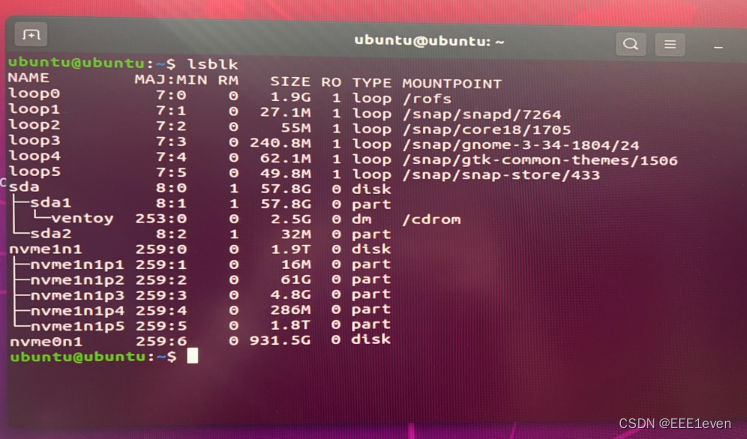
Task: Click the nvme0n1 disk name
Action: pos(46,342)
